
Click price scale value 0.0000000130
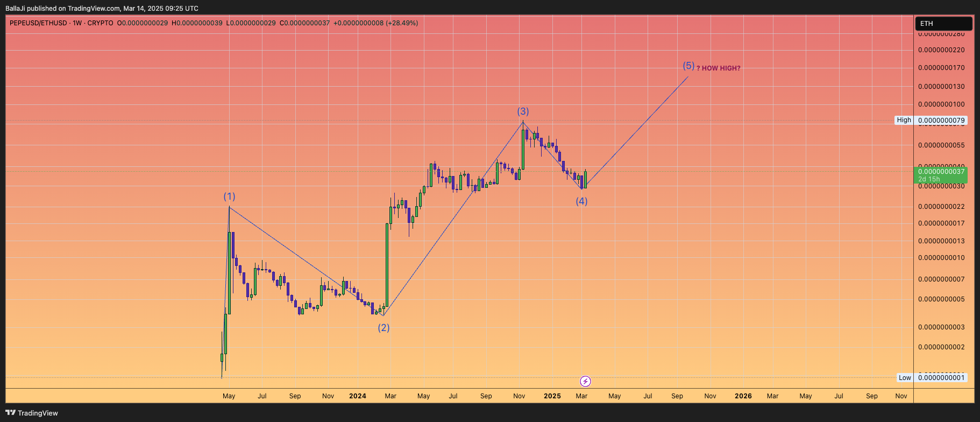pos(941,87)
